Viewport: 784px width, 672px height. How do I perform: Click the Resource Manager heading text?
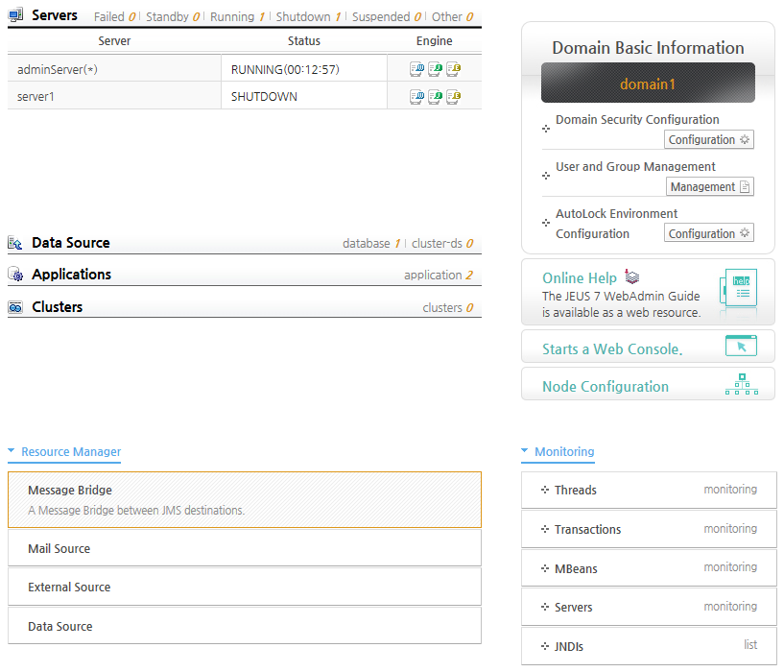point(71,452)
